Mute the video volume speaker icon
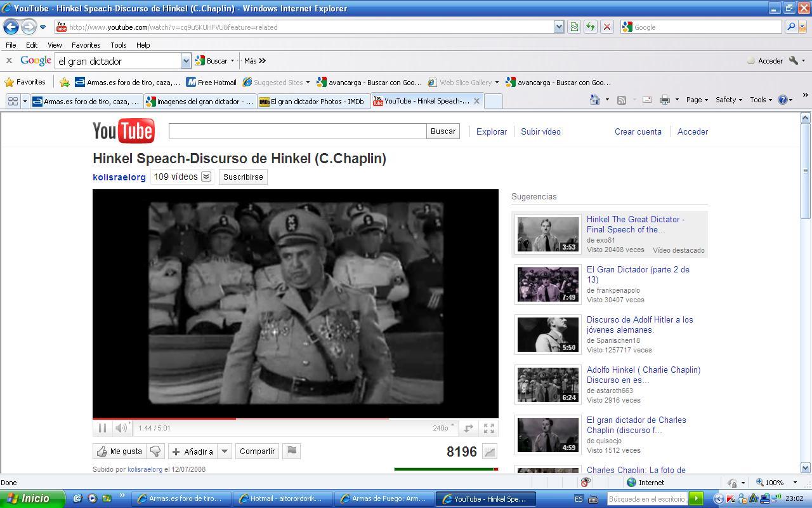This screenshot has width=812, height=508. pos(121,428)
